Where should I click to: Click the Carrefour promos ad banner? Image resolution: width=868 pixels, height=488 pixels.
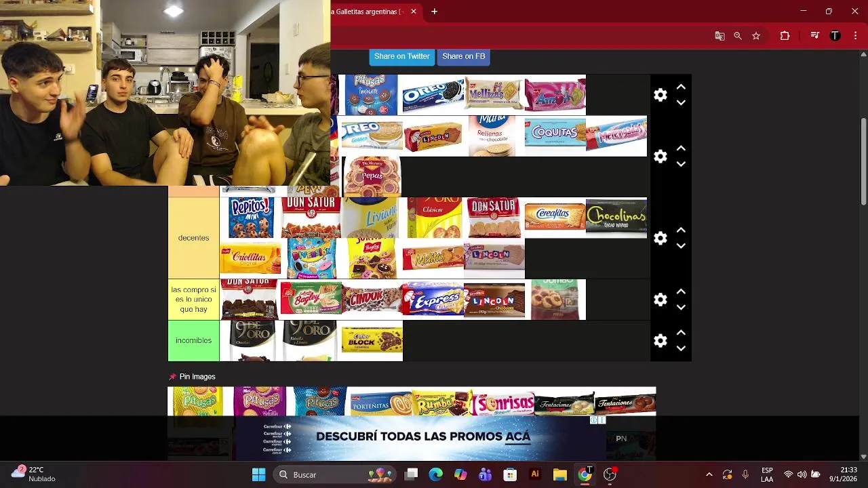(420, 437)
